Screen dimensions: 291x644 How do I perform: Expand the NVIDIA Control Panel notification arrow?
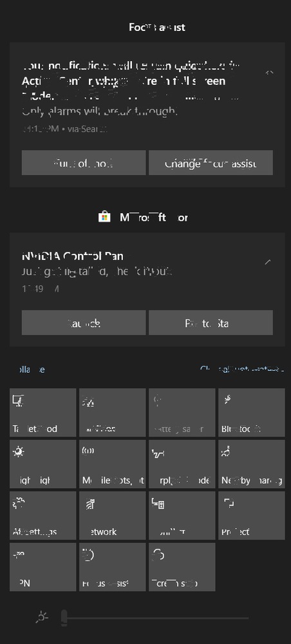click(x=268, y=261)
